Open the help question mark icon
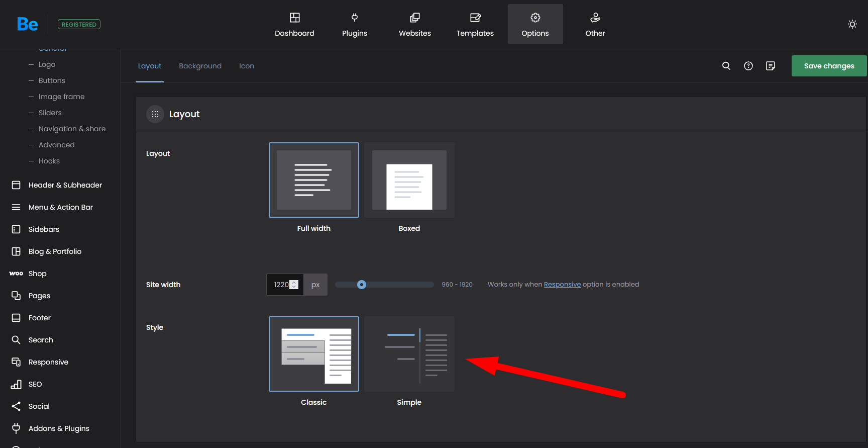868x448 pixels. point(748,66)
